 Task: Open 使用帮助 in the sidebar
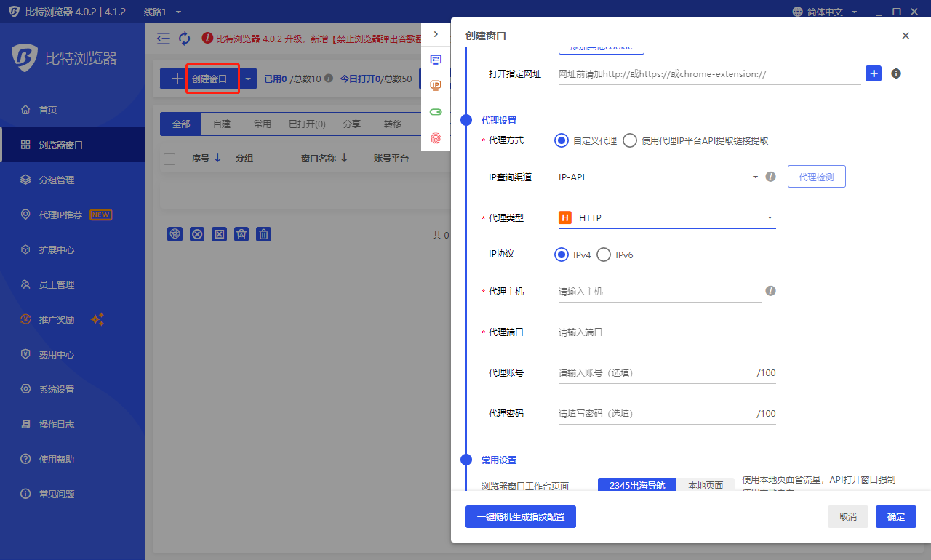(x=73, y=459)
